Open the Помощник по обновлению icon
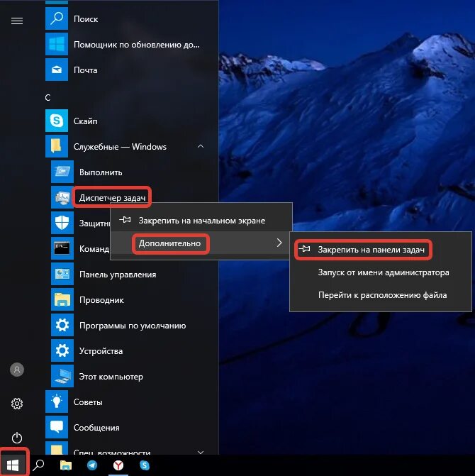Image resolution: width=475 pixels, height=476 pixels. pyautogui.click(x=57, y=44)
